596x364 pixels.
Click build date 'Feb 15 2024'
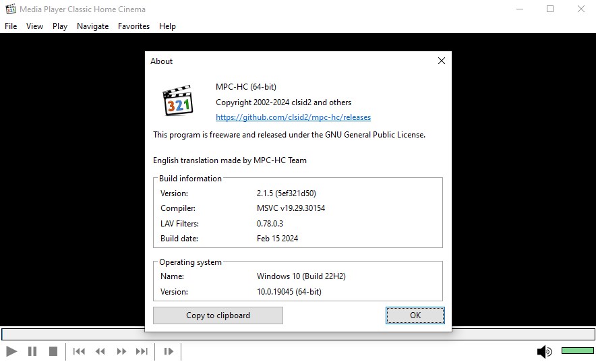[278, 239]
